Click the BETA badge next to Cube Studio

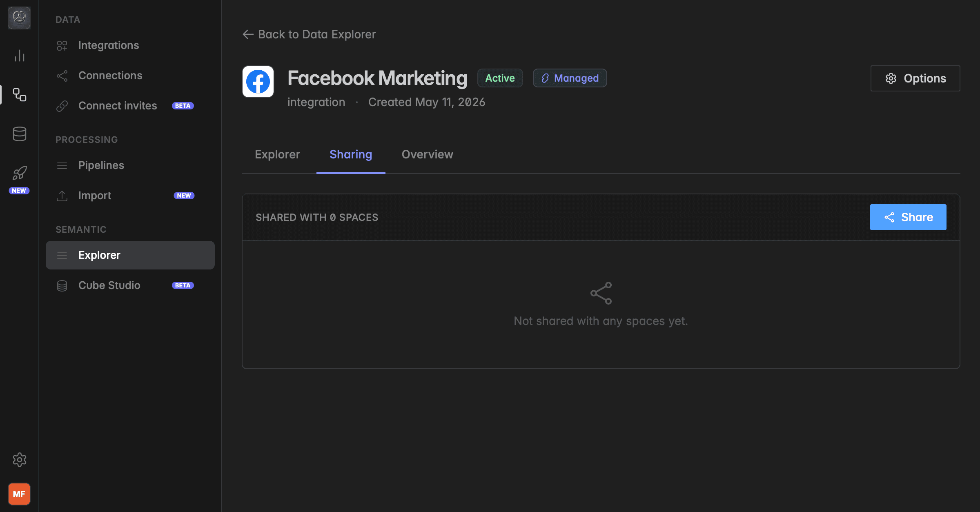183,285
